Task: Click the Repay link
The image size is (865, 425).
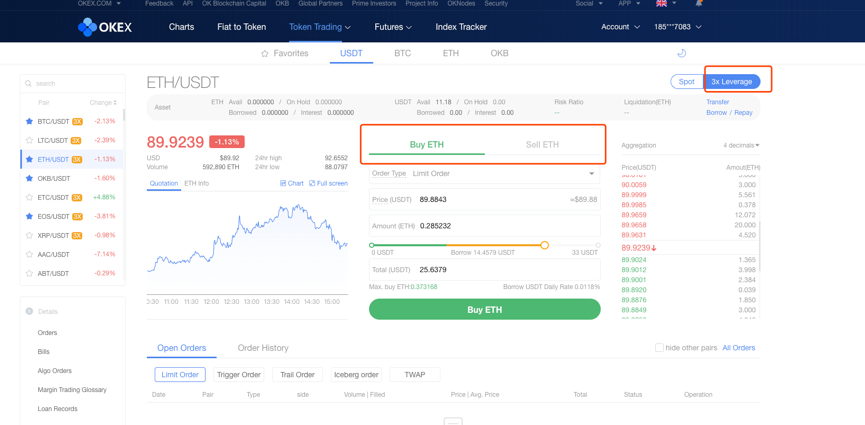Action: (x=743, y=113)
